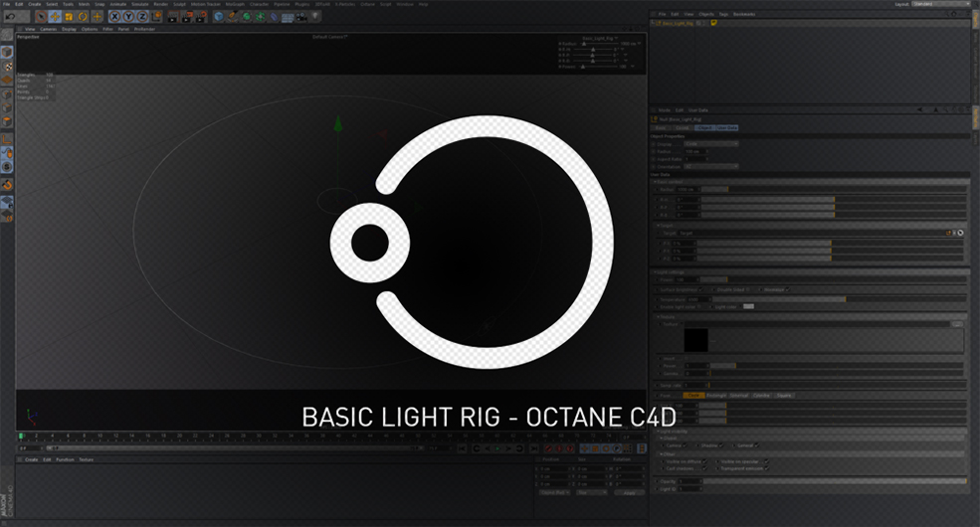Viewport: 980px width, 527px height.
Task: Click the Light color swatch
Action: click(x=748, y=306)
